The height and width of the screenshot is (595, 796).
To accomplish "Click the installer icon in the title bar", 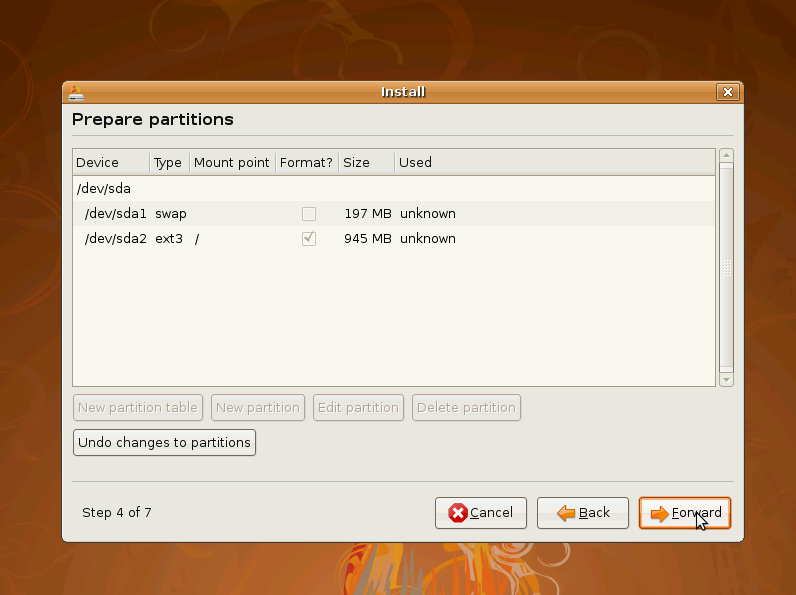I will click(76, 93).
